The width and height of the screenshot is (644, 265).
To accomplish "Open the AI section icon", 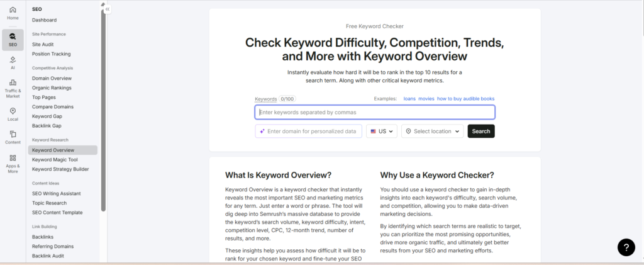I will coord(13,60).
